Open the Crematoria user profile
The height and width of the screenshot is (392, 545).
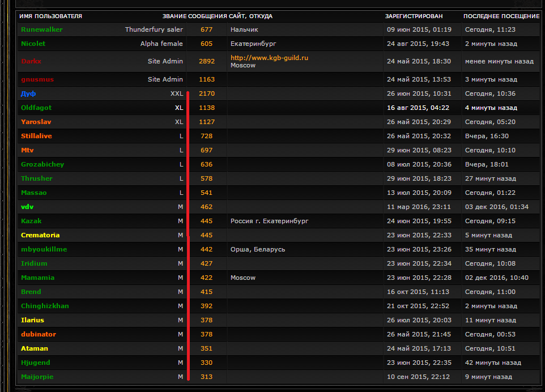40,235
